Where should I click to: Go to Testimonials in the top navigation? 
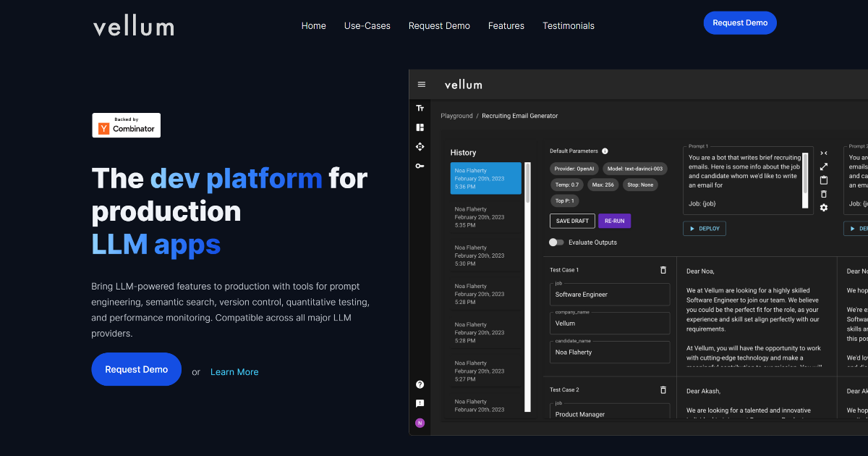click(569, 26)
